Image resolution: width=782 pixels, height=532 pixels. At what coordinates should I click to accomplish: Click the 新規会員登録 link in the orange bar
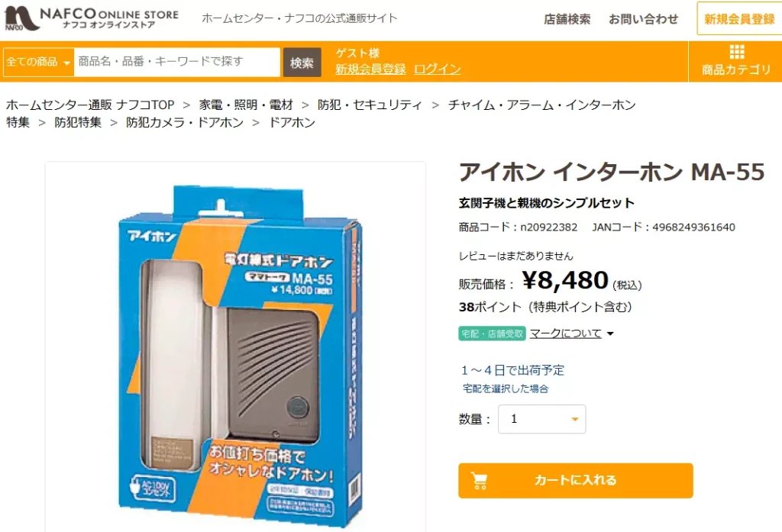tap(370, 69)
